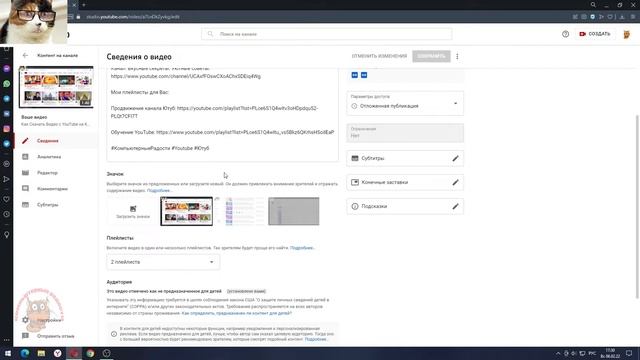Image resolution: width=640 pixels, height=360 pixels.
Task: Open the Параметры доступа visibility dropdown
Action: pos(405,103)
